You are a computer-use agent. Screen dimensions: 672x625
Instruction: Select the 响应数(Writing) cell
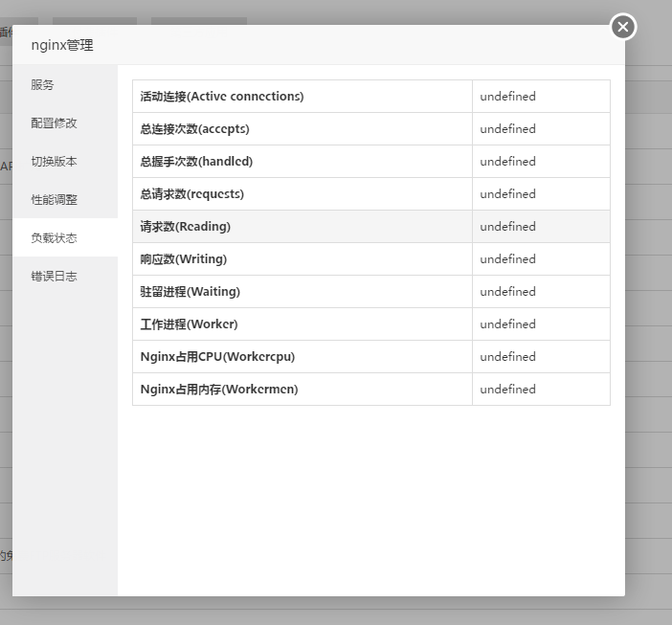click(302, 259)
